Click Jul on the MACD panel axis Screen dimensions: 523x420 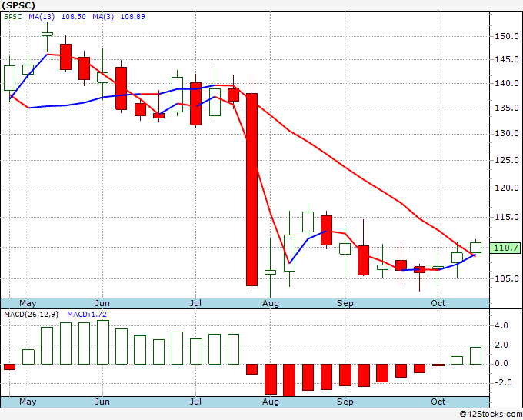pyautogui.click(x=195, y=402)
